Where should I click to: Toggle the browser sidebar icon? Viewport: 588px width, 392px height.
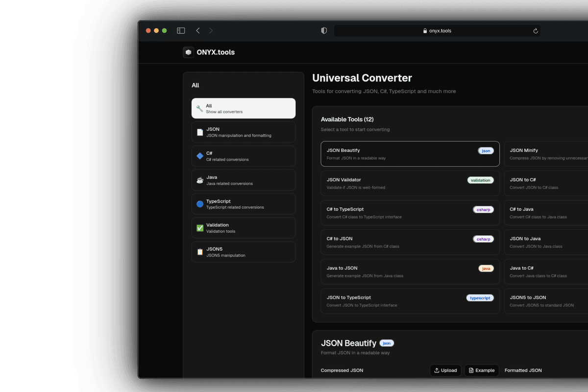pos(181,30)
